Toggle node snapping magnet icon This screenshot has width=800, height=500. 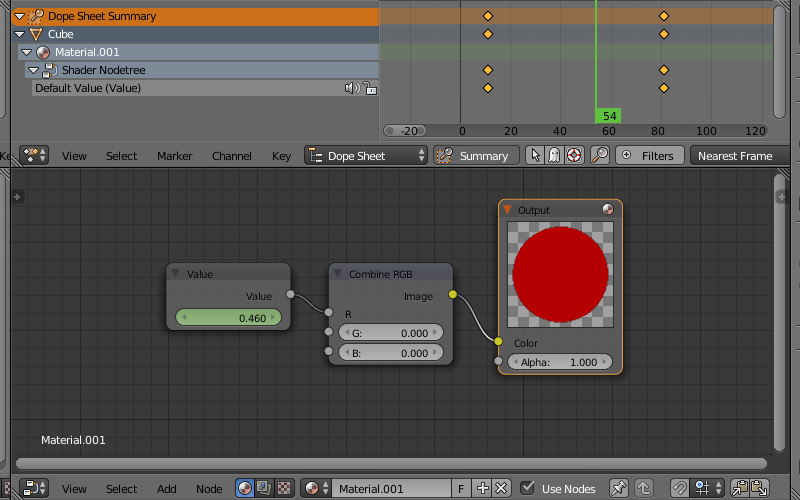pos(680,488)
